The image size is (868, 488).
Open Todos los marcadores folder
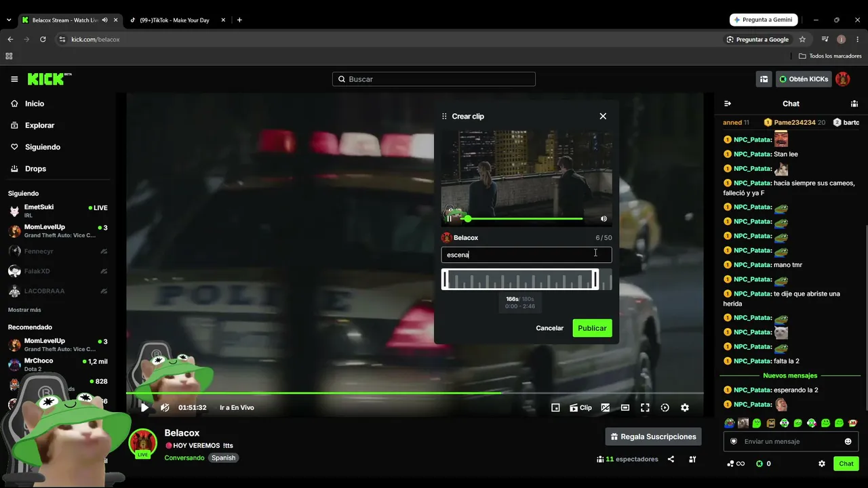[x=830, y=56]
